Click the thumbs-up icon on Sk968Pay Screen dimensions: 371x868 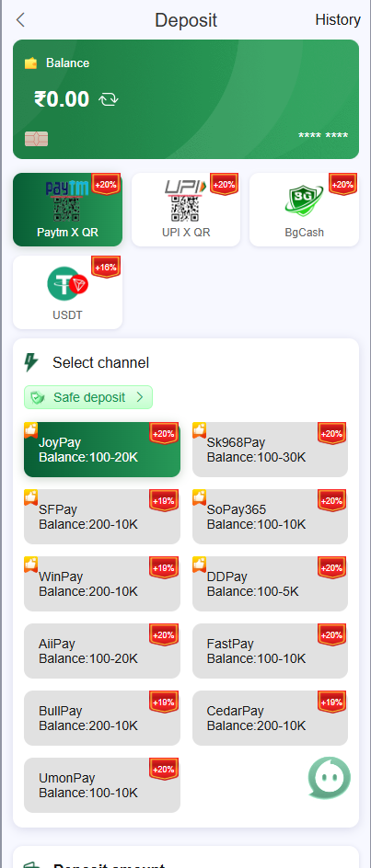click(199, 429)
